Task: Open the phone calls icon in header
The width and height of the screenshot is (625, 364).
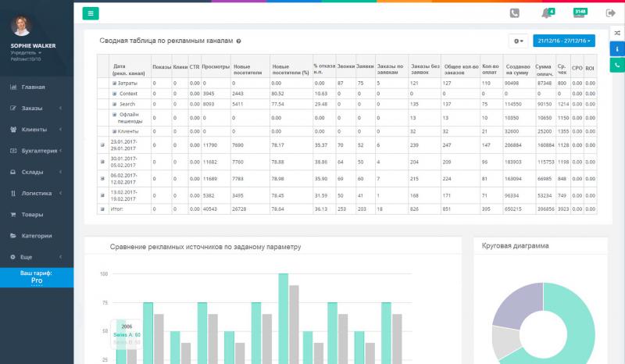Action: (x=514, y=12)
